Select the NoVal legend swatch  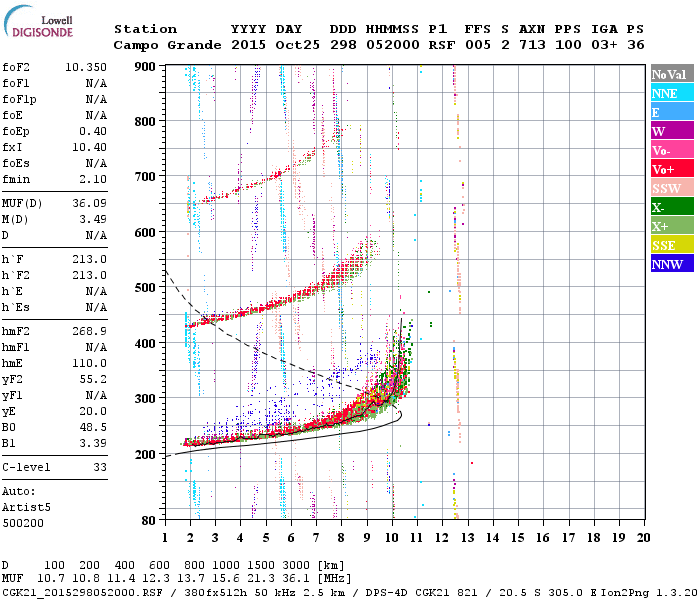pos(672,74)
